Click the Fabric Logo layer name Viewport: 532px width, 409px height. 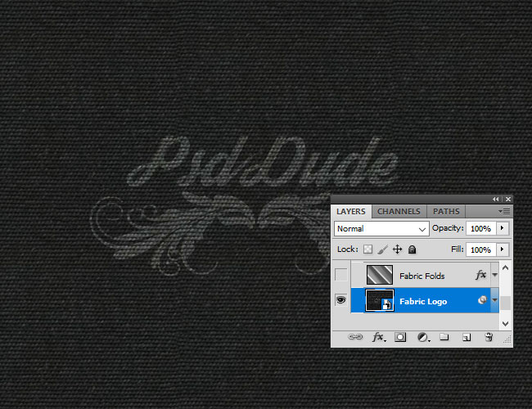coord(423,302)
